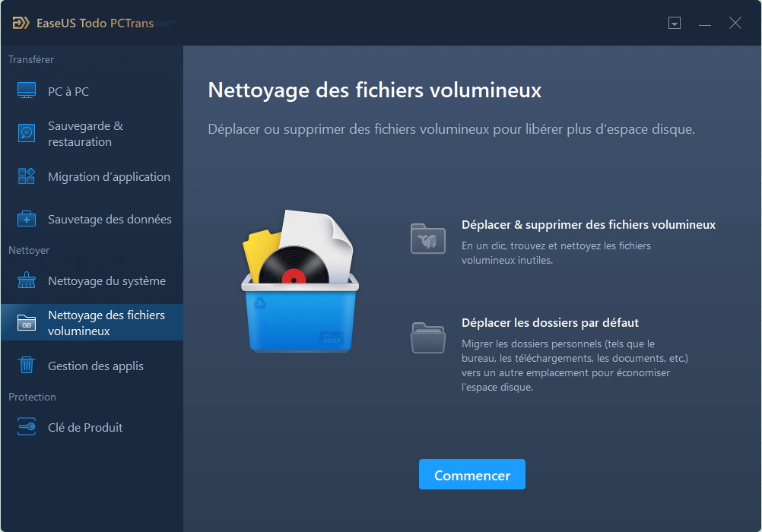
Task: Click the description 'Migrer les dossiers personnels'
Action: point(575,366)
